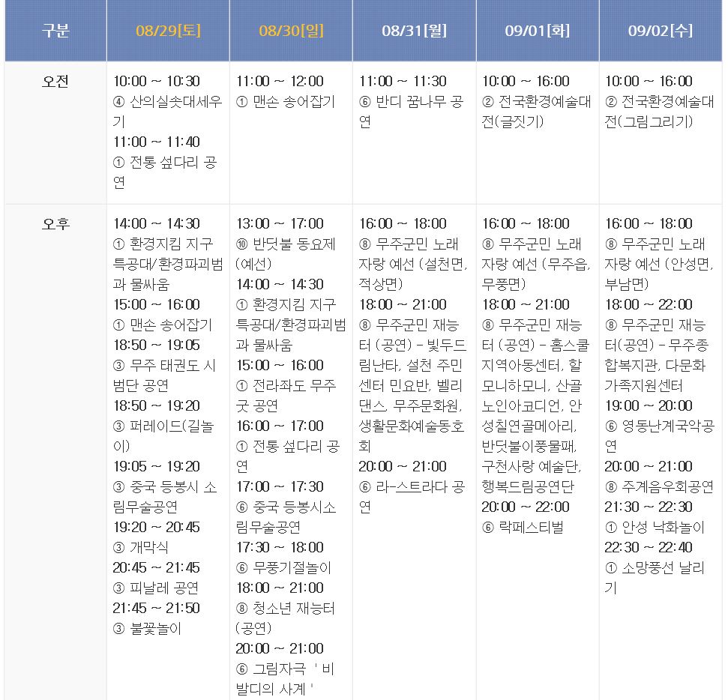Click the 08/31[월] column header

[x=414, y=31]
